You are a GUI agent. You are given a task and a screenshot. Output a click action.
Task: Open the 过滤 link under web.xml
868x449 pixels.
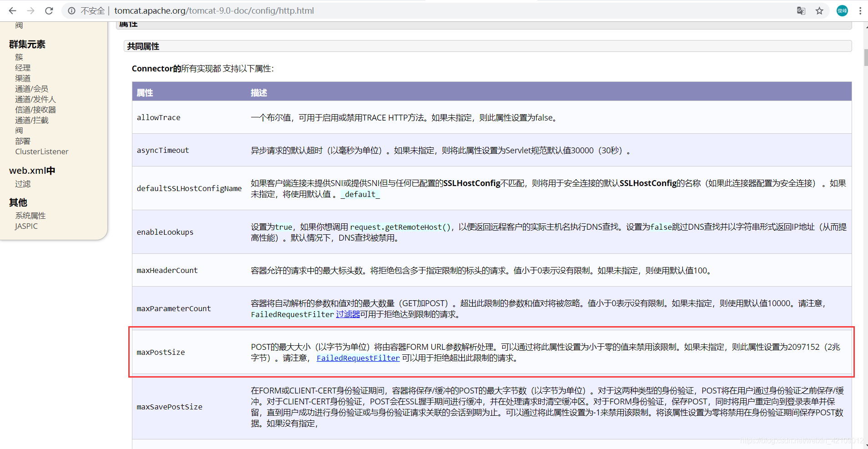23,184
